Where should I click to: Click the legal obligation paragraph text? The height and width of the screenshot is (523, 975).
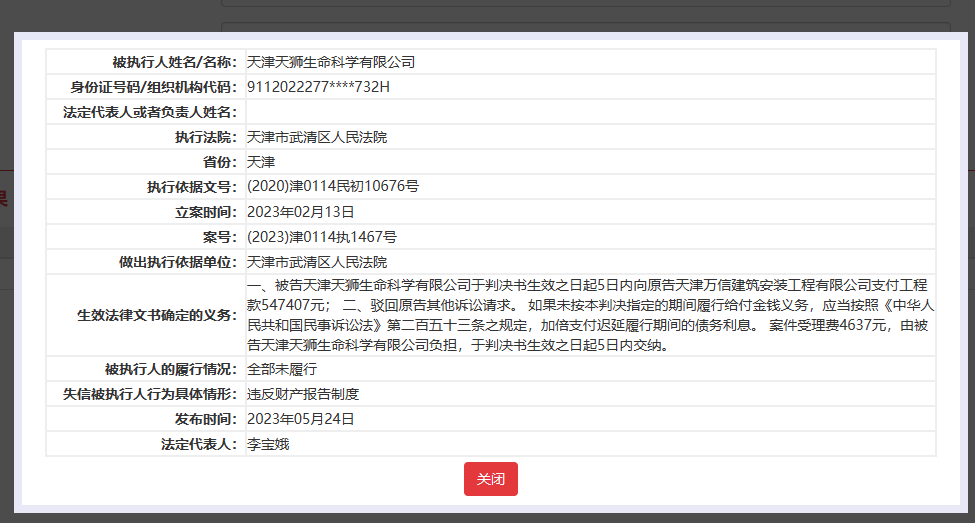tap(590, 315)
